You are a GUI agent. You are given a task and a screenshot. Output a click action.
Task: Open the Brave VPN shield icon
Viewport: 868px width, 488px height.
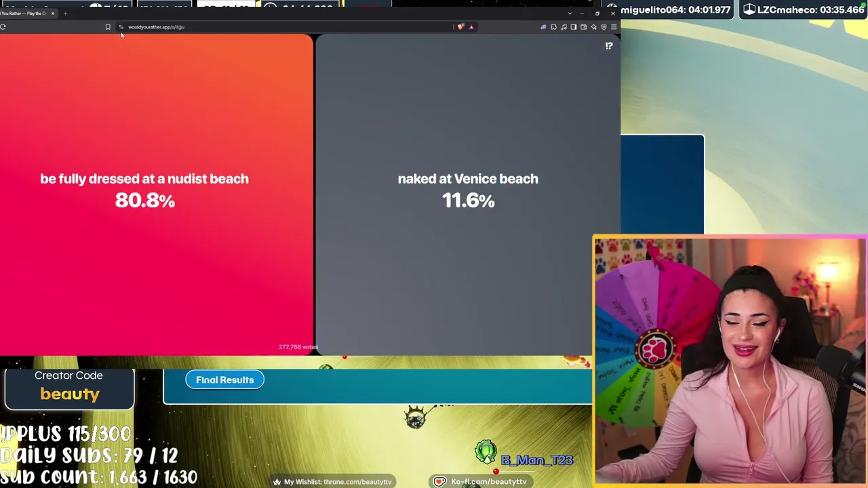coord(604,27)
